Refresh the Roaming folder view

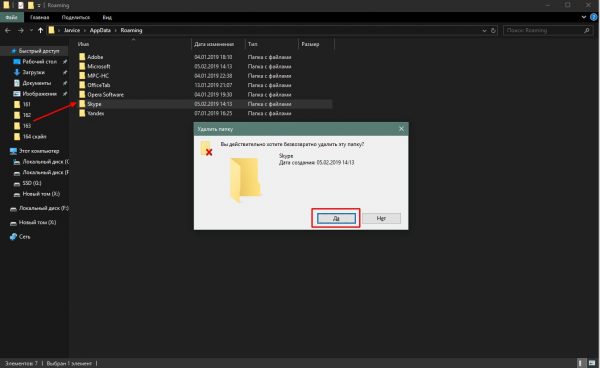click(x=493, y=30)
